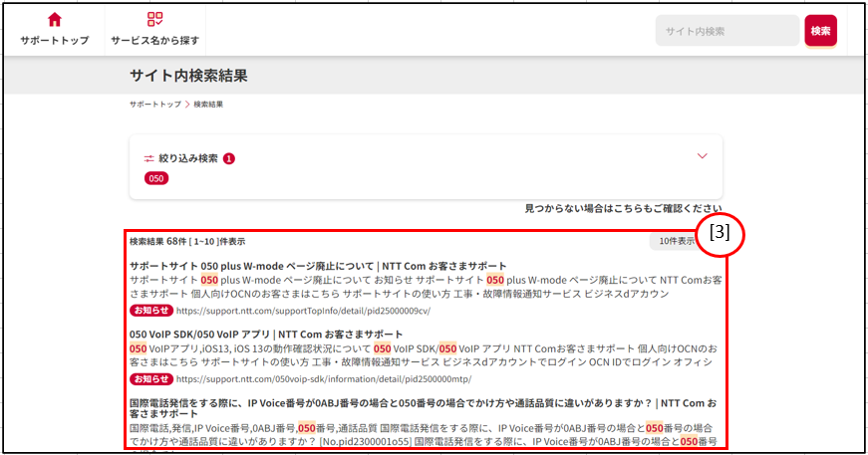Screen dimensions: 868x455
Task: Click the 絞り込み検索 filter icon
Action: (x=148, y=158)
